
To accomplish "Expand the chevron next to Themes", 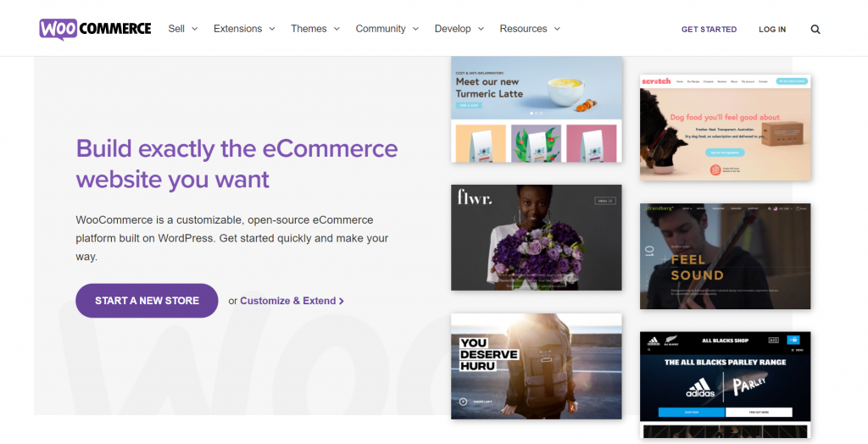I will coord(337,29).
